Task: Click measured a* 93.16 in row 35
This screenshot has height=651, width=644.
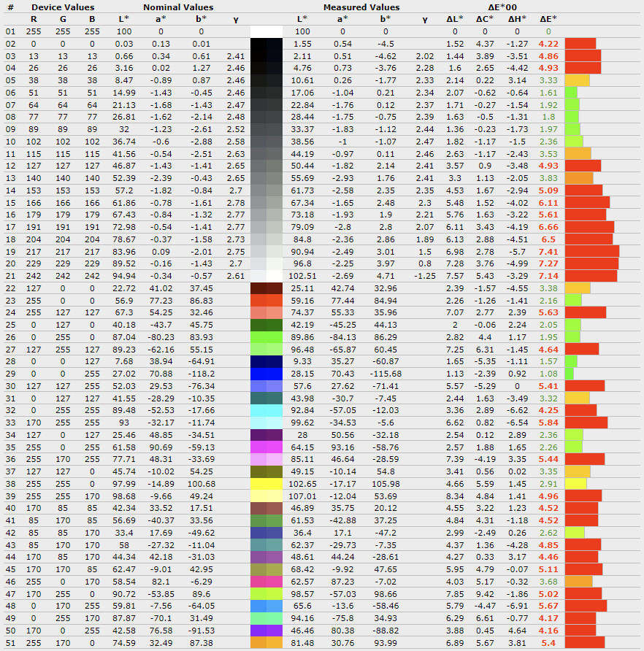Action: pyautogui.click(x=342, y=447)
